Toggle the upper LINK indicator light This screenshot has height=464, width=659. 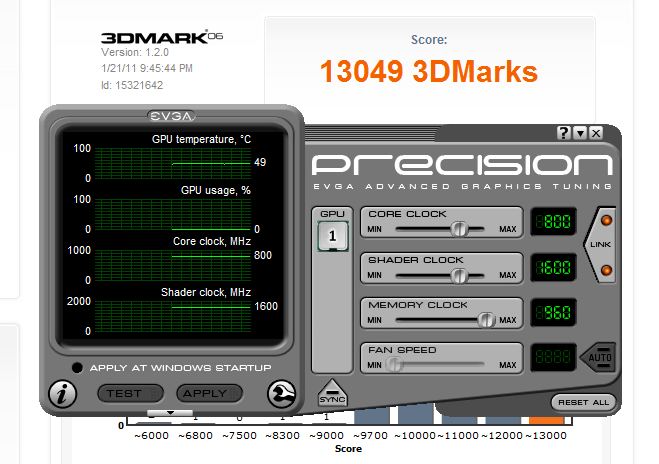pos(606,220)
